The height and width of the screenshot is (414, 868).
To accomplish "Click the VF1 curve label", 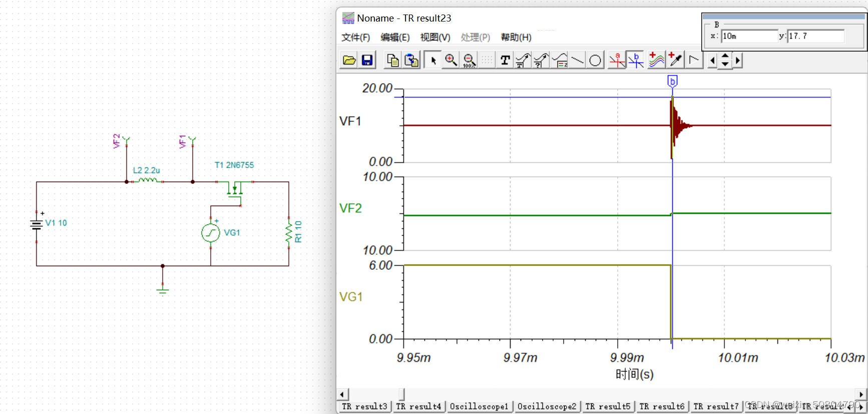I will click(350, 121).
